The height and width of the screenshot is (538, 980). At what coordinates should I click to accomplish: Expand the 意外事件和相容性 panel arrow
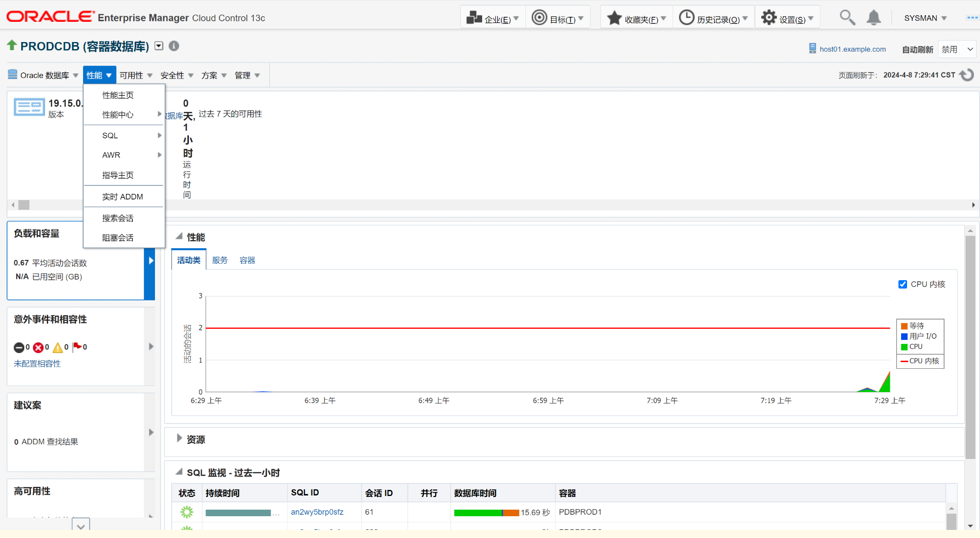[151, 347]
